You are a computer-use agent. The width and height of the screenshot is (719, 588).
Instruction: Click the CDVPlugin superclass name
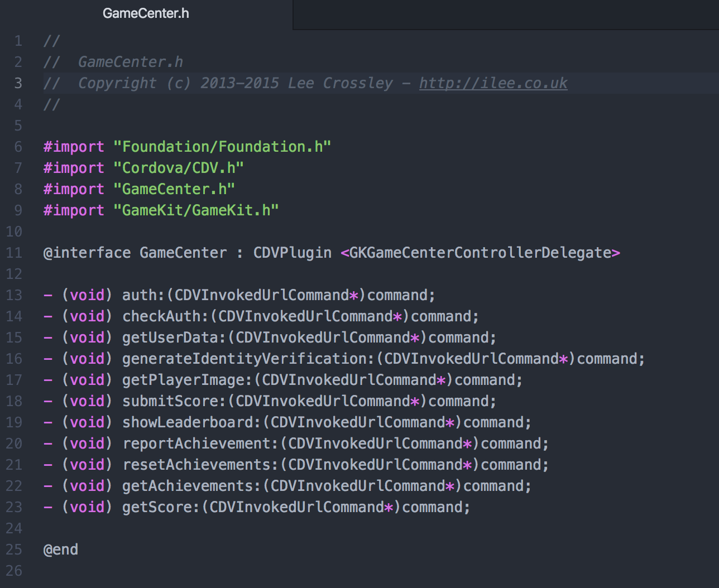pyautogui.click(x=292, y=253)
